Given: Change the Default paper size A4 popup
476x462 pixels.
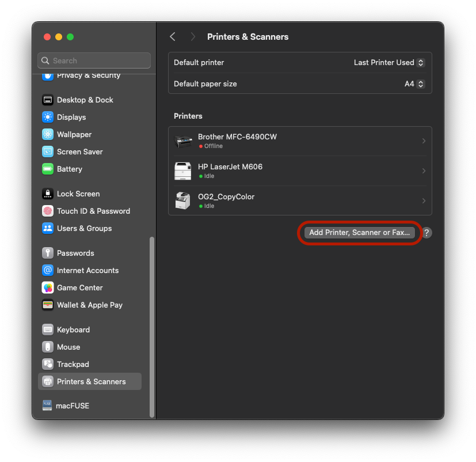Looking at the screenshot, I should pyautogui.click(x=414, y=84).
